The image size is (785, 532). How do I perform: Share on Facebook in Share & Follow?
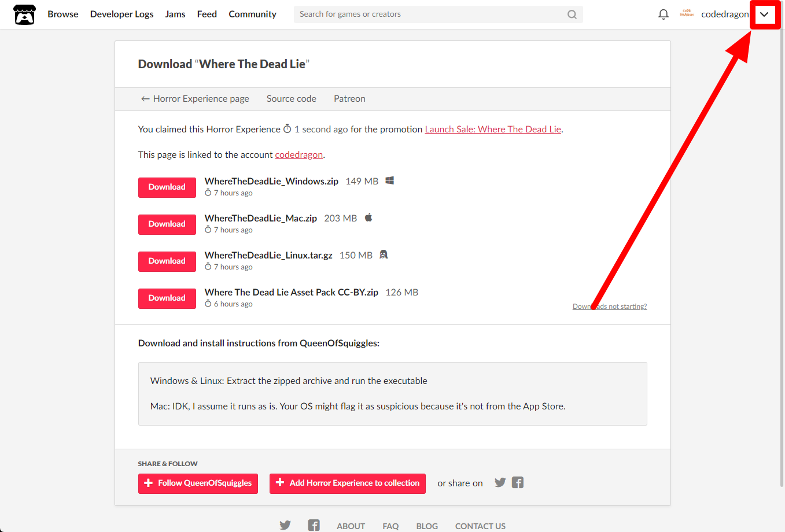[518, 482]
